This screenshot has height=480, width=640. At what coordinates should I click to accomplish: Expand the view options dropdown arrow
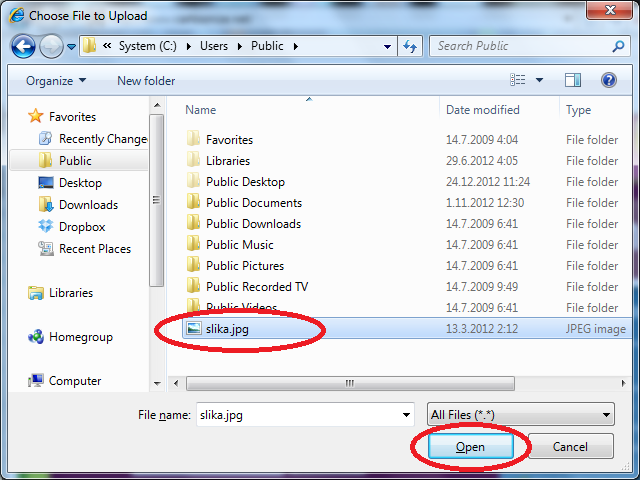(539, 80)
